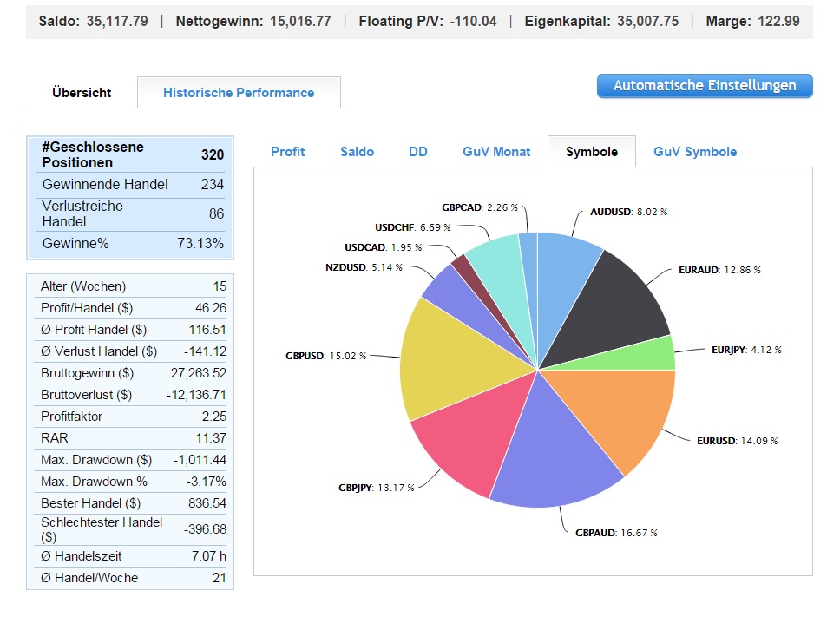Select the Historische Performance tab
This screenshot has width=840, height=617.
tap(239, 92)
